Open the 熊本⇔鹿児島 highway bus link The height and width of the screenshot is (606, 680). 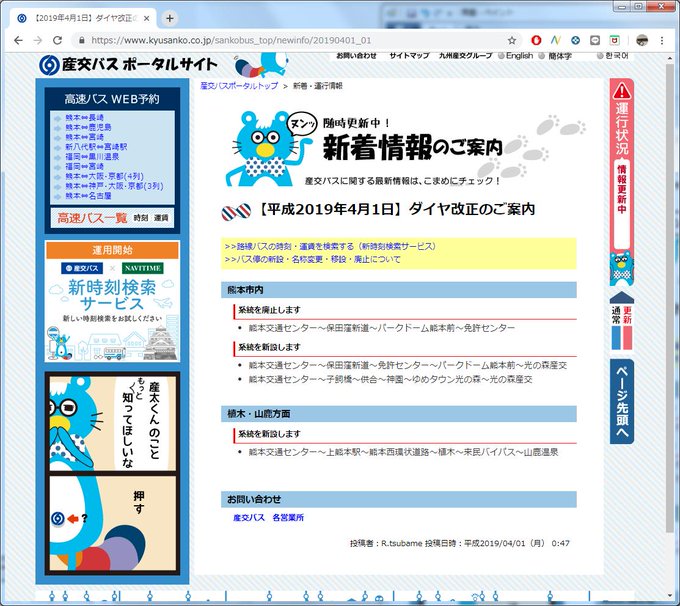point(88,127)
